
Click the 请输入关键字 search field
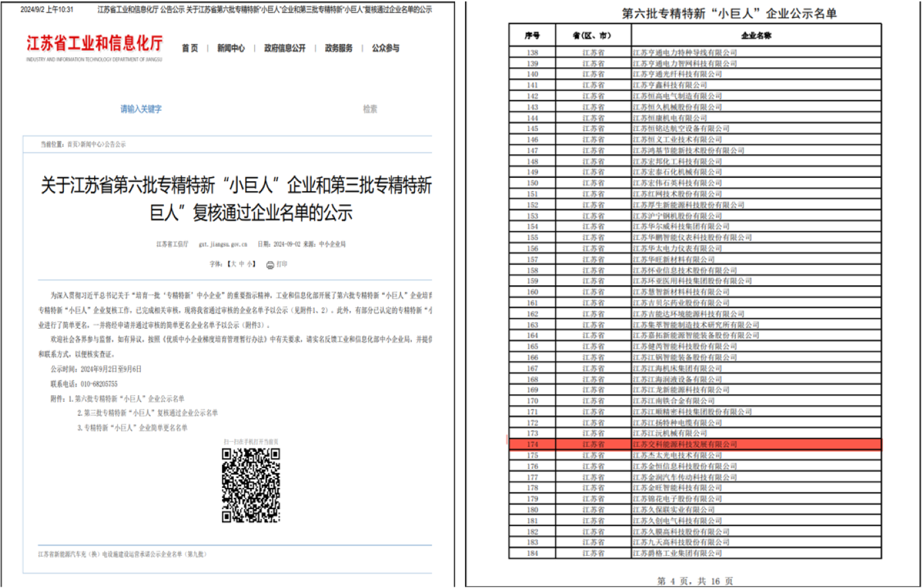[141, 109]
